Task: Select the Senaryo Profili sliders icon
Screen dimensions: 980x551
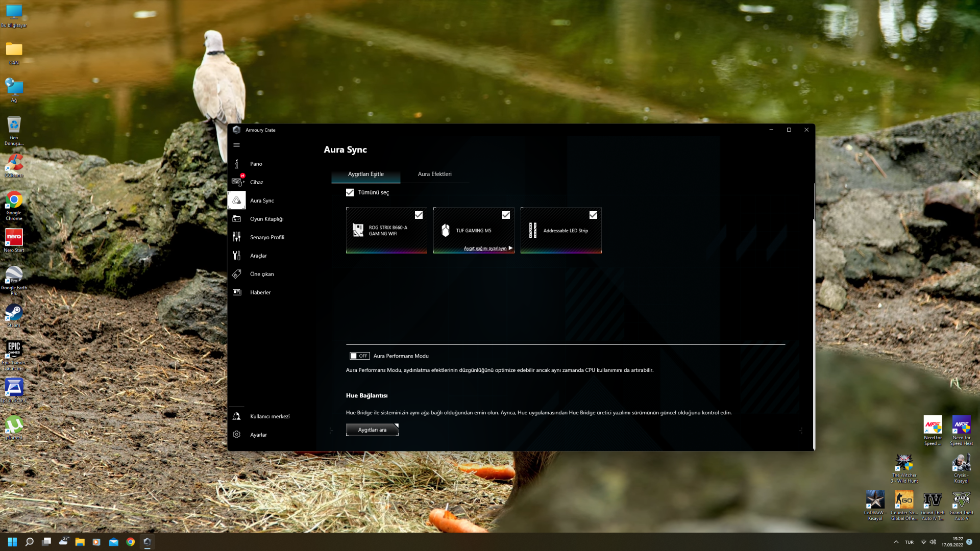Action: [236, 237]
